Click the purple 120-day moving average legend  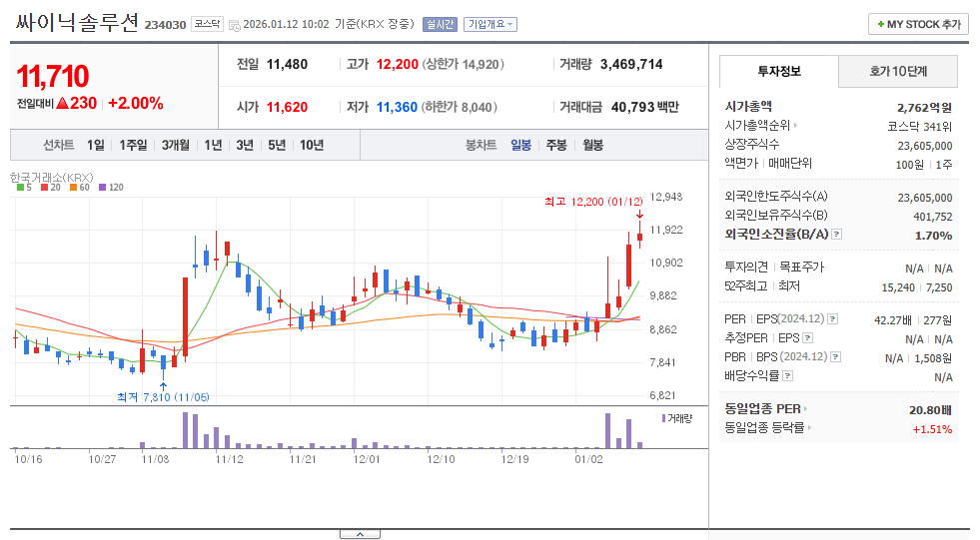[x=111, y=188]
